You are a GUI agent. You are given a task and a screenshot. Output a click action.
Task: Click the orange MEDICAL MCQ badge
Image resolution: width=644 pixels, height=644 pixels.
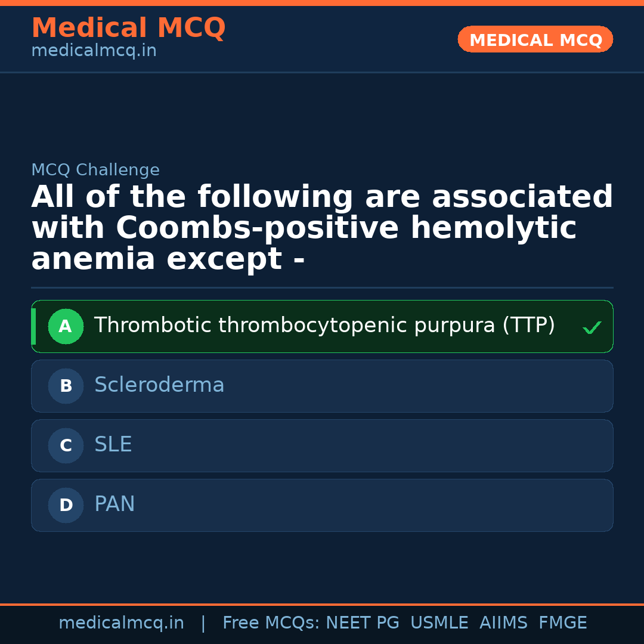(535, 39)
